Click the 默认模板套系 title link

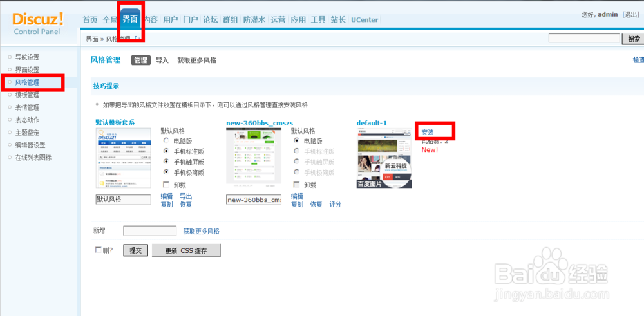pyautogui.click(x=115, y=122)
